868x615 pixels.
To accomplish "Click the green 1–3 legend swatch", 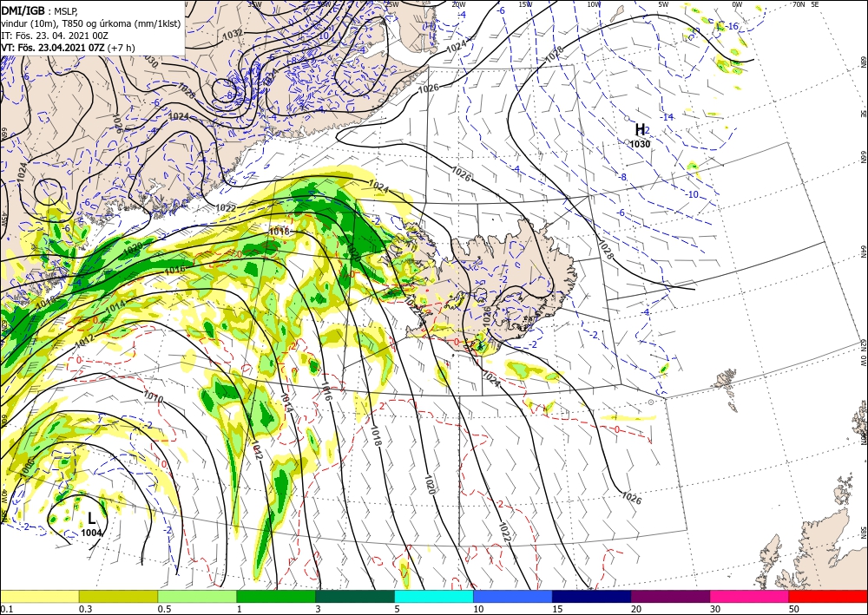I will [x=276, y=596].
